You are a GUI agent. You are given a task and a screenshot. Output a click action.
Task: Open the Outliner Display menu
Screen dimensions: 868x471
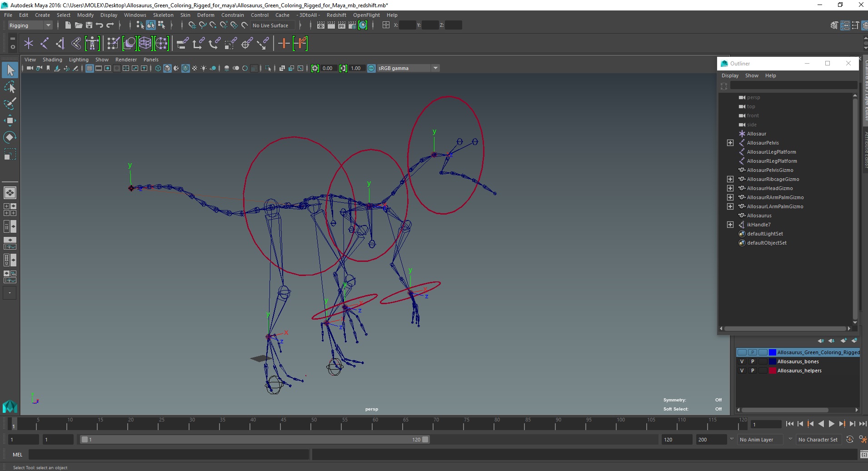730,75
